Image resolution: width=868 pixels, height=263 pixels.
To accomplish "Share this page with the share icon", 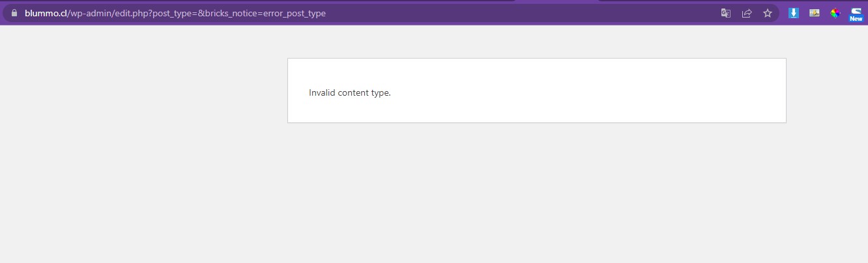I will pyautogui.click(x=747, y=13).
